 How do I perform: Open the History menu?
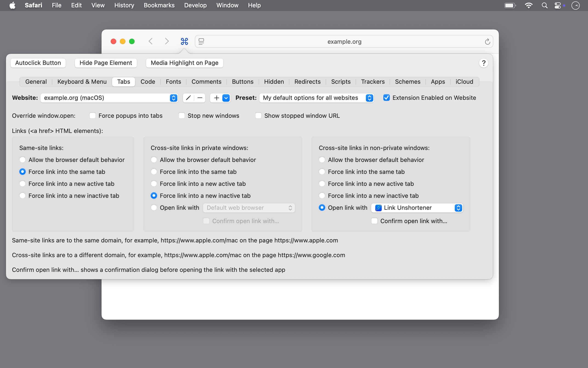124,5
